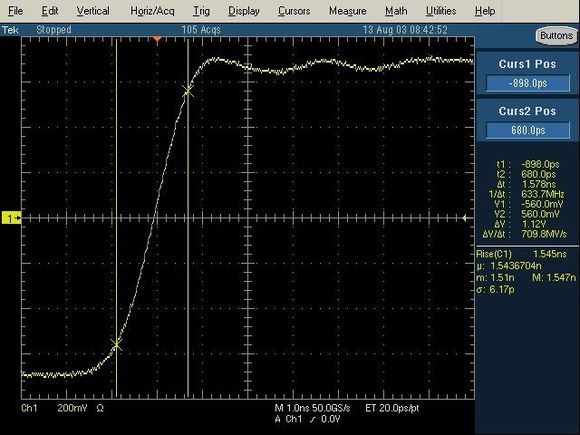Open the Vertical menu
The image size is (580, 435).
coord(93,11)
